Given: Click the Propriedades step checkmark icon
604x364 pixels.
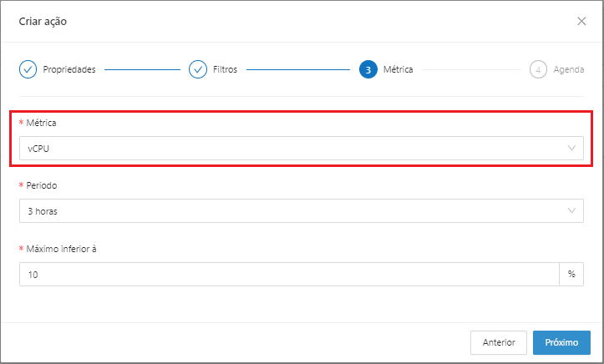Looking at the screenshot, I should pyautogui.click(x=28, y=69).
